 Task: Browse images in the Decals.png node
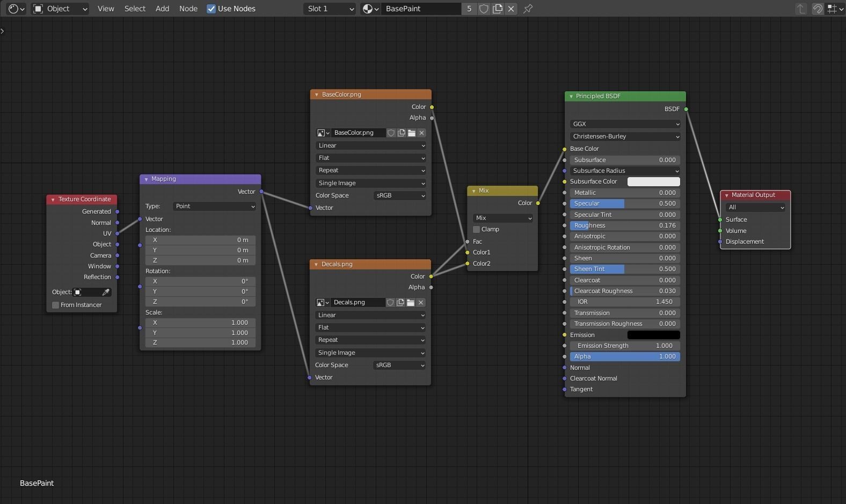pos(323,302)
